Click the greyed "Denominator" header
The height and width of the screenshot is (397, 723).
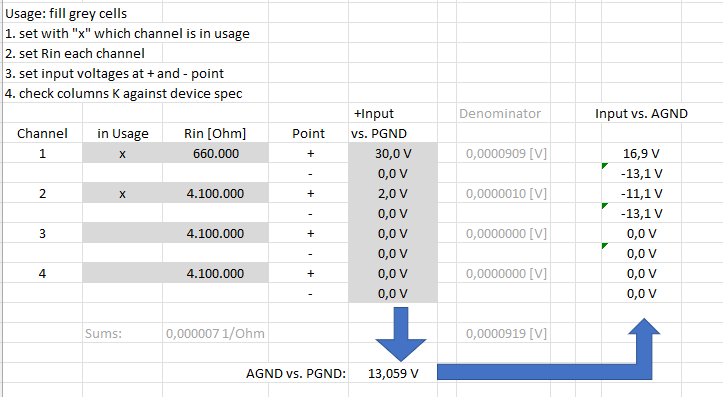(500, 113)
